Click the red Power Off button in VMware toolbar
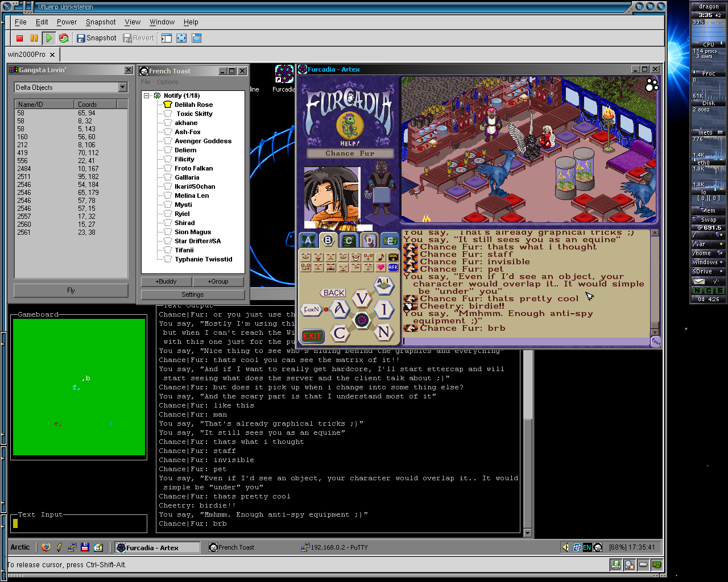 (19, 38)
